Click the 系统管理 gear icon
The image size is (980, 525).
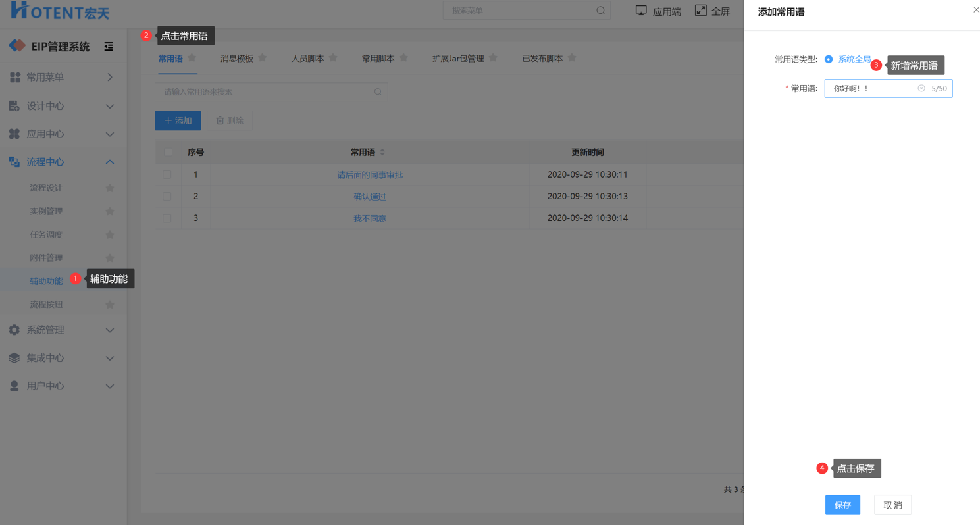(14, 330)
